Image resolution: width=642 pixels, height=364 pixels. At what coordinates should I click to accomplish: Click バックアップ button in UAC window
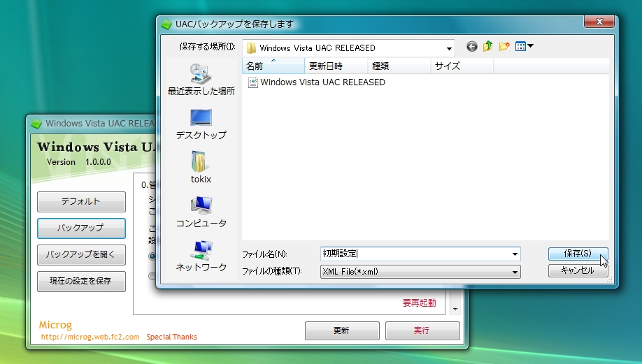82,228
